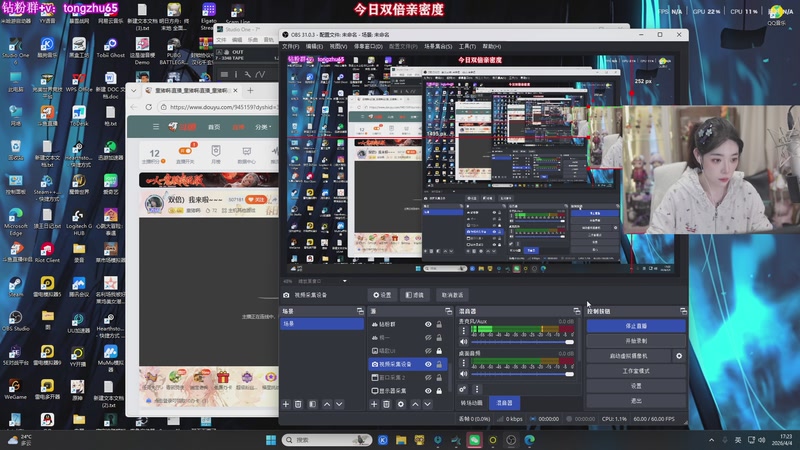This screenshot has width=800, height=450.
Task: Open 编辑(E) menu in OBS
Action: pyautogui.click(x=314, y=46)
